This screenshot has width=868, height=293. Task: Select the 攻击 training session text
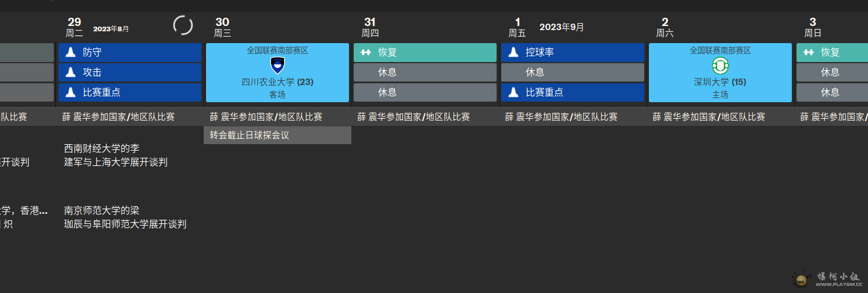(93, 73)
